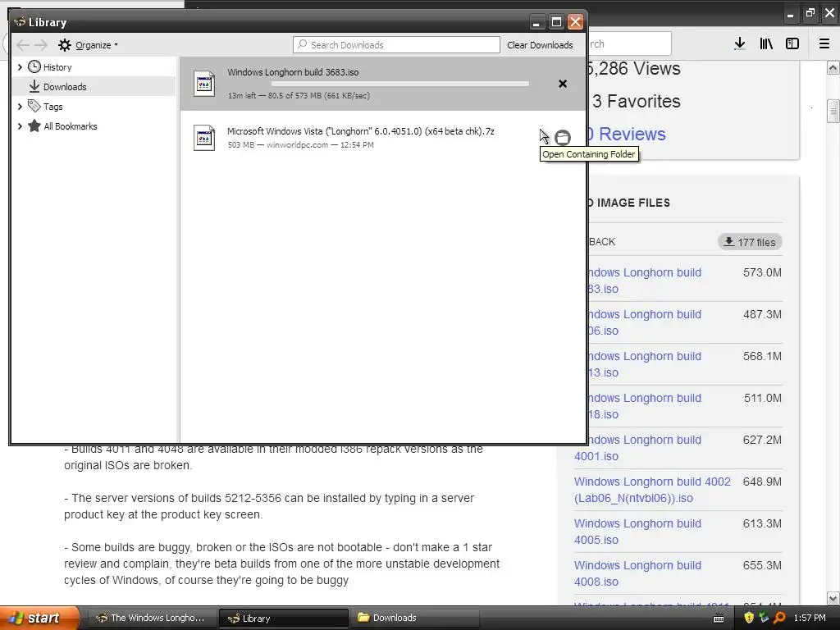Viewport: 840px width, 630px height.
Task: Select the Windows Longhorn build 3683.iso entry
Action: (382, 84)
